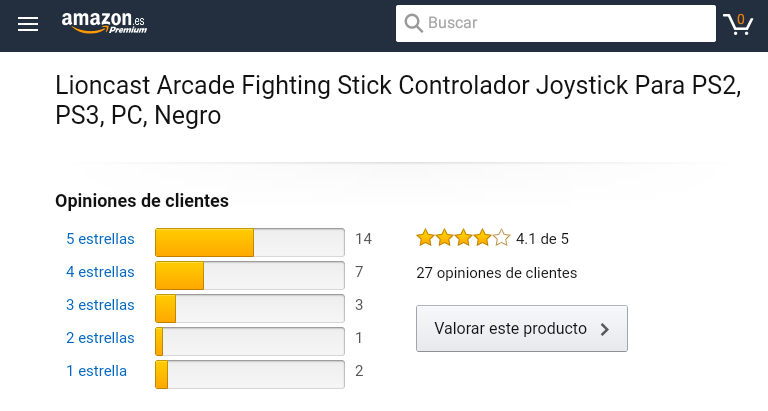
Task: Click the 4.1 star rating icons
Action: (x=463, y=238)
